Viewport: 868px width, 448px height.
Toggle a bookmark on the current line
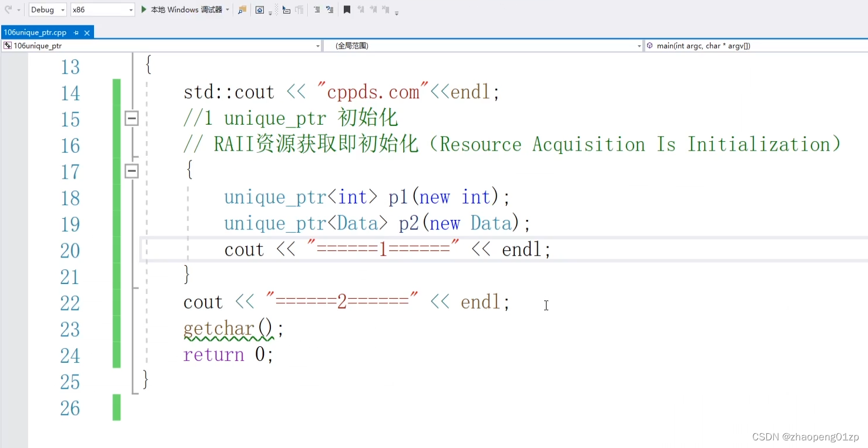pos(347,9)
